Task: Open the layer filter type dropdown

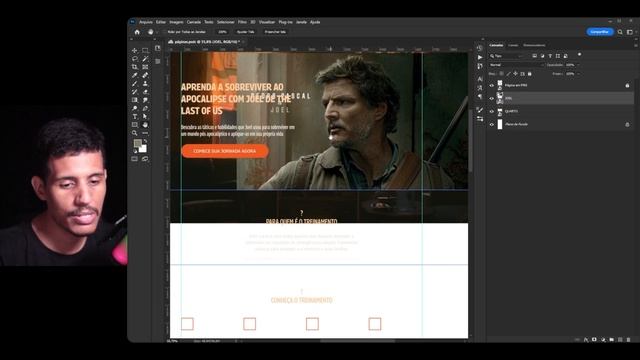Action: (x=507, y=56)
